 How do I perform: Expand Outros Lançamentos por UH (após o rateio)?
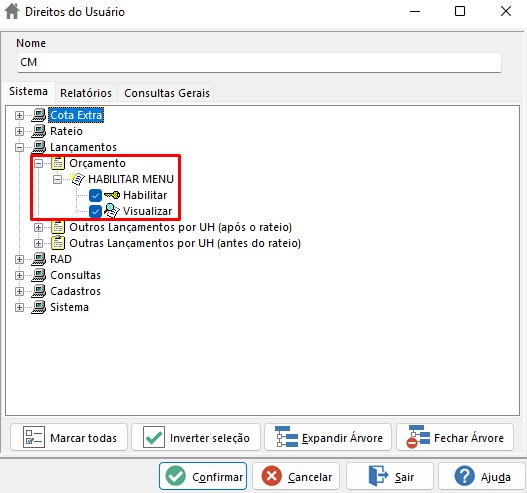point(39,228)
